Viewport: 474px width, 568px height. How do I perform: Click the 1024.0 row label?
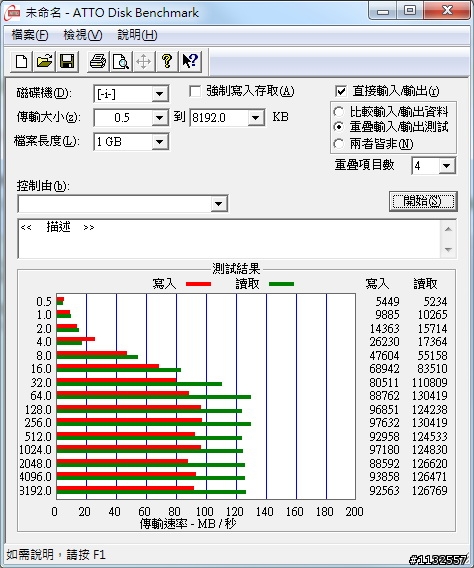point(35,450)
